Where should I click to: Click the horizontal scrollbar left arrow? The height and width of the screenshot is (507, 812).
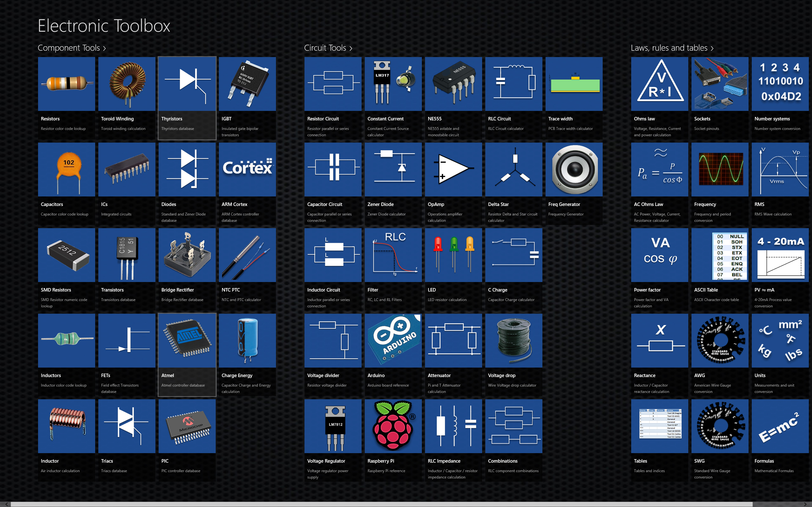(x=6, y=504)
